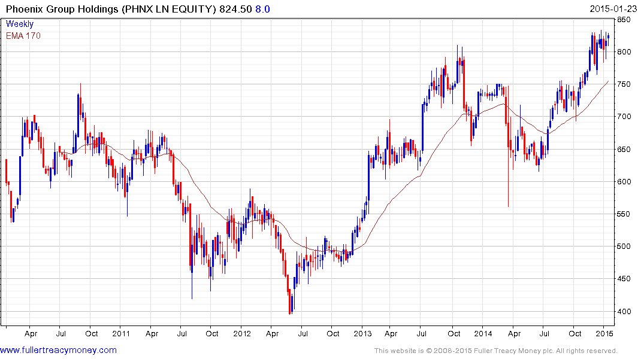Image resolution: width=644 pixels, height=359 pixels.
Task: Click the 650 price axis label
Action: [624, 150]
